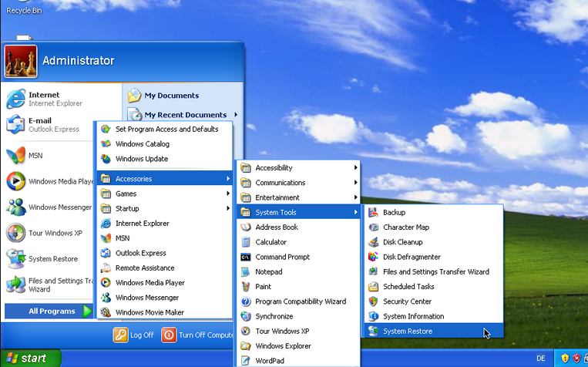Open Windows Explorer

coord(298,346)
